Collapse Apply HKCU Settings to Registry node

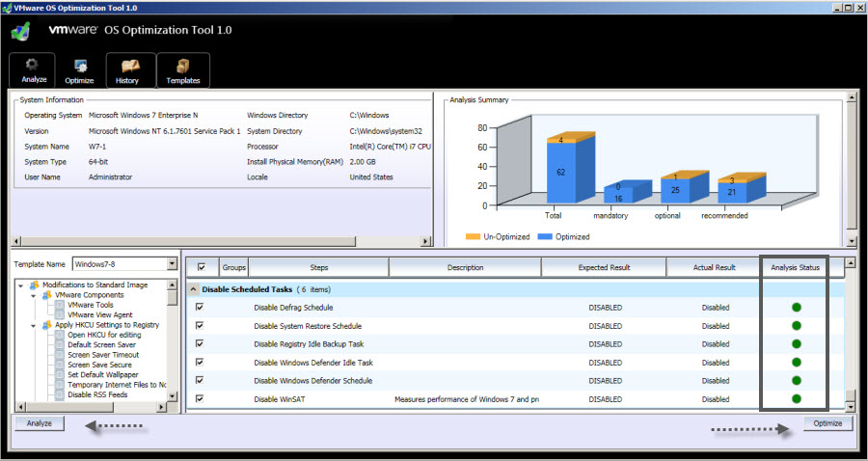point(33,325)
